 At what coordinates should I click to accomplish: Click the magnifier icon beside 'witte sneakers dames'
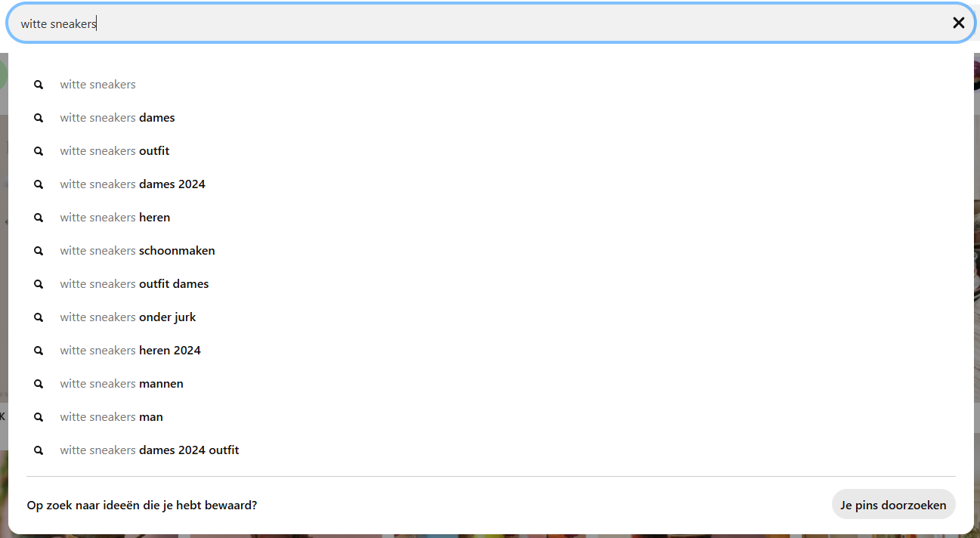39,118
